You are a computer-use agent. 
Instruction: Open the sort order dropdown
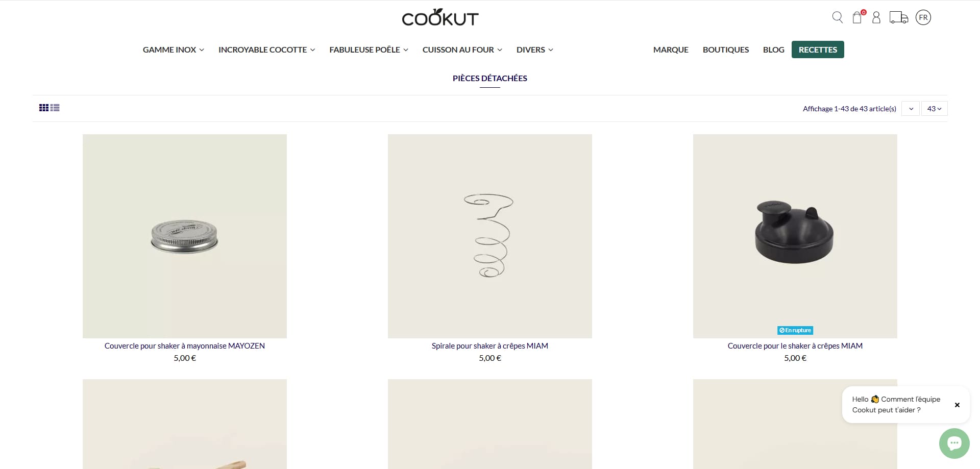tap(911, 109)
